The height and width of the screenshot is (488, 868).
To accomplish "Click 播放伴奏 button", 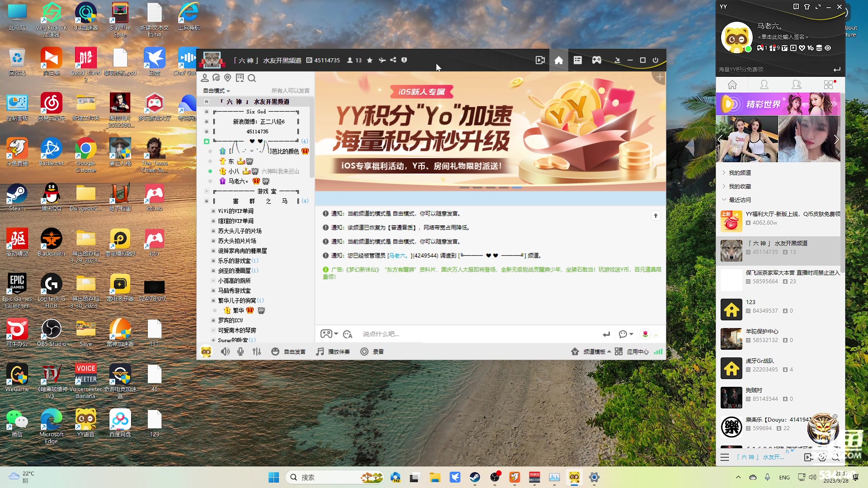I will pos(333,352).
